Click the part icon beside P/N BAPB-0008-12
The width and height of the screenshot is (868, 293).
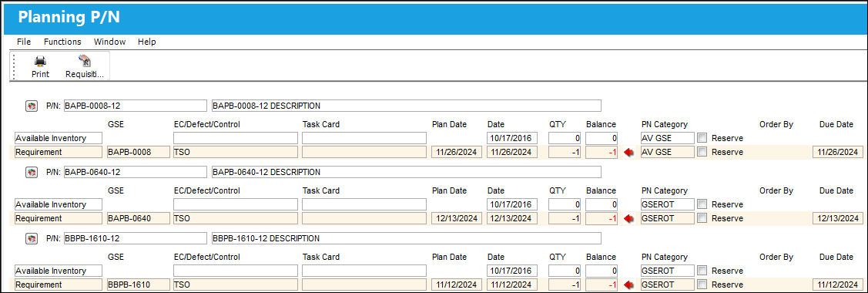click(x=32, y=106)
